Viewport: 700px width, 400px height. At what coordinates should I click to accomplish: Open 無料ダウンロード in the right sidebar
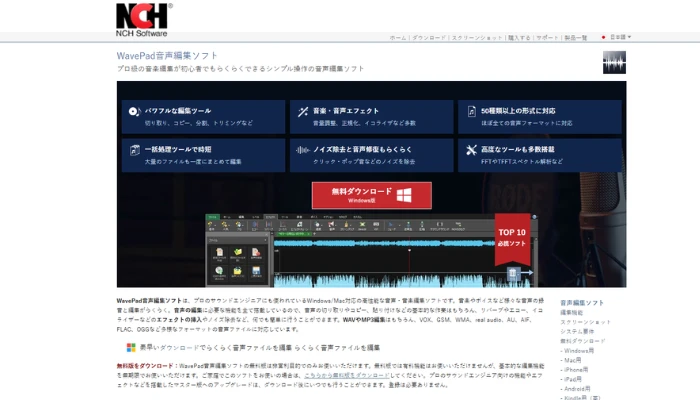(583, 341)
